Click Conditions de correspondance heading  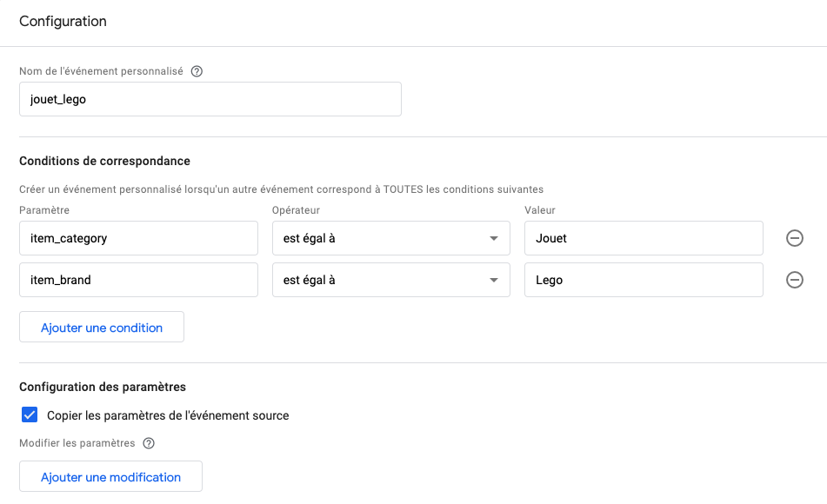[104, 161]
